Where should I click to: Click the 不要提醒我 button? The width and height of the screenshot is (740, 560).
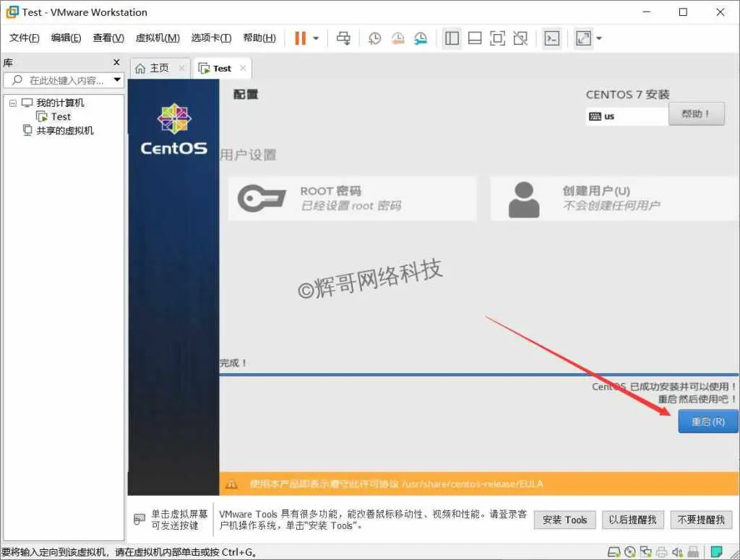(x=701, y=520)
